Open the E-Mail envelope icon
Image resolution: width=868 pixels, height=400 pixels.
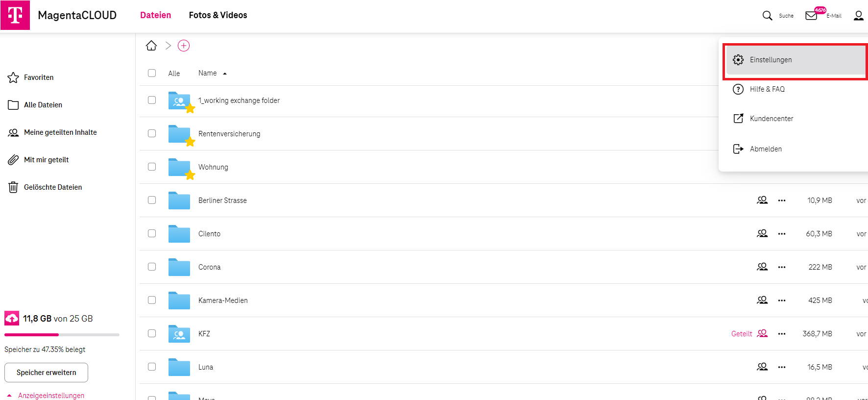click(x=811, y=16)
